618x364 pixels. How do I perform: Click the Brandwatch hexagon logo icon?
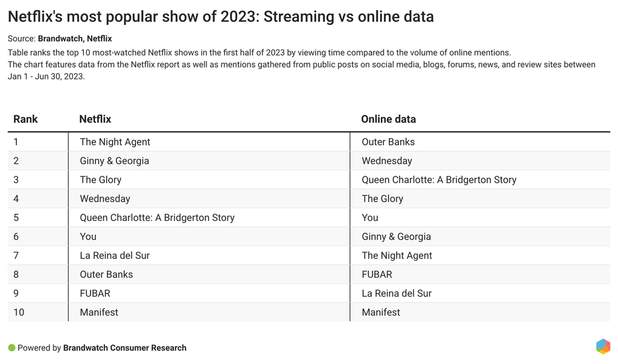(602, 346)
